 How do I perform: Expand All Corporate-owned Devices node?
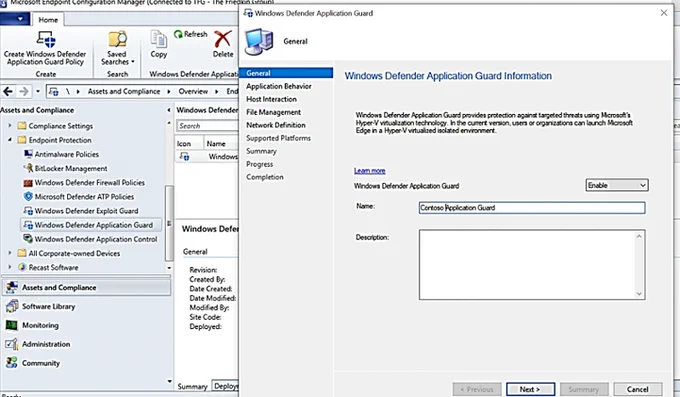point(10,253)
